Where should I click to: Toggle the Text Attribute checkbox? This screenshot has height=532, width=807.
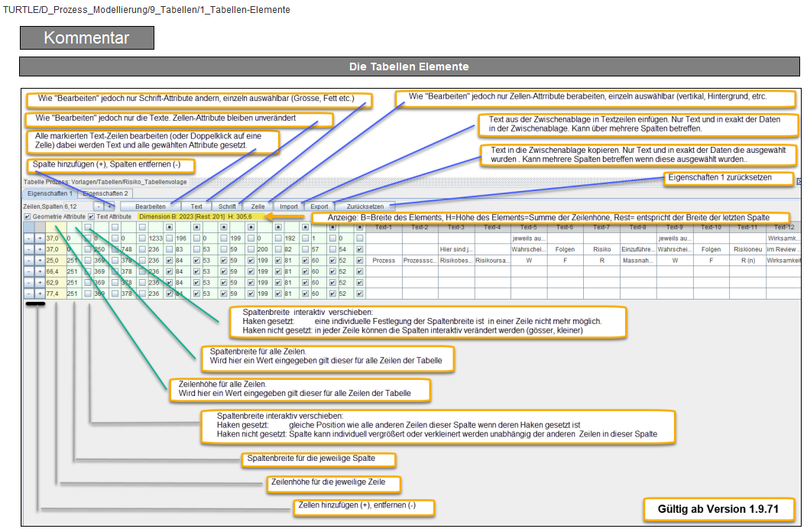click(x=91, y=217)
